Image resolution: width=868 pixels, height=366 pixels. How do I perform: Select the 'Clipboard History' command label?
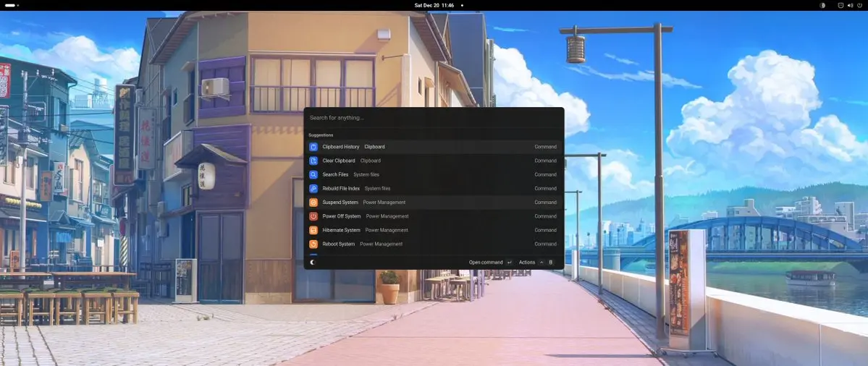(x=341, y=147)
